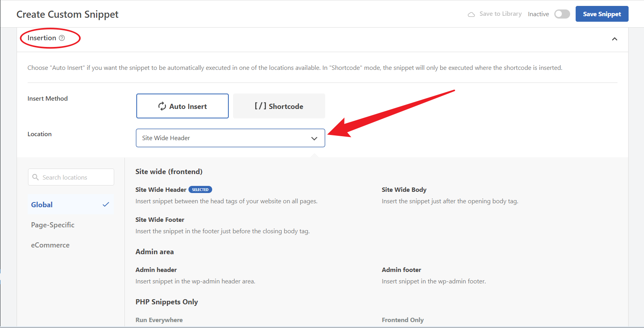The image size is (644, 328).
Task: Click the magnifier icon in the locations search
Action: pos(36,177)
